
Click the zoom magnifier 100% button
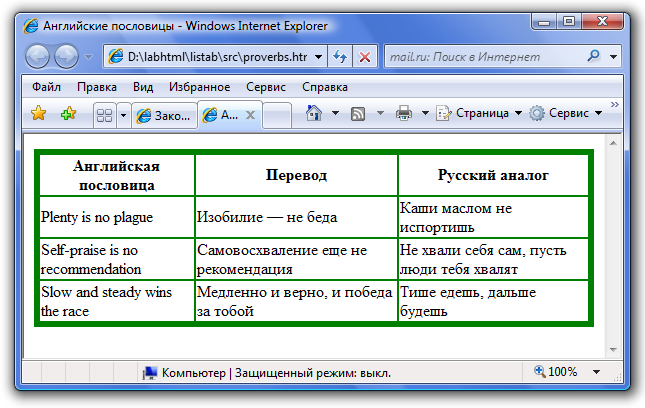pos(556,372)
